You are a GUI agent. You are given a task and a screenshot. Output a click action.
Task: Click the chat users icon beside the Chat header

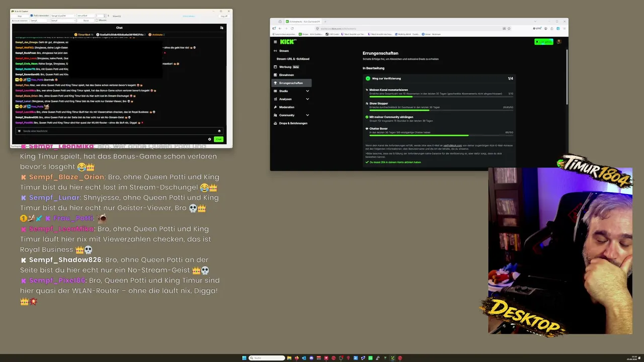221,28
